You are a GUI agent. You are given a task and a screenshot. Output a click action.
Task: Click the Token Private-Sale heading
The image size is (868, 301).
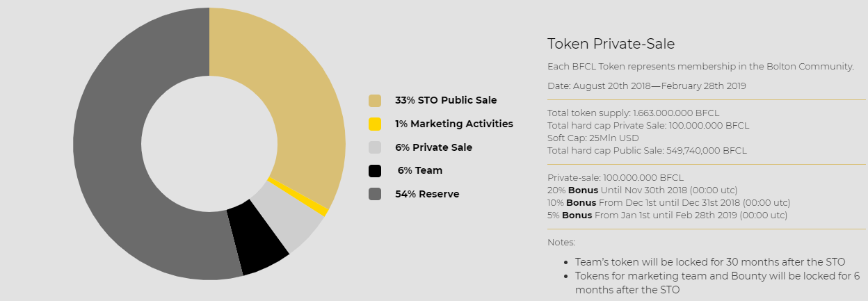click(x=611, y=44)
